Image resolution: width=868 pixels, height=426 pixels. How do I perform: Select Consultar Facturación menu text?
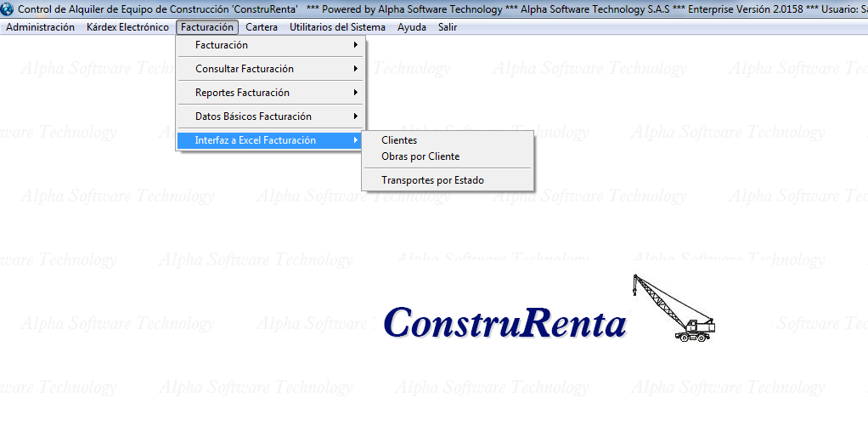(244, 69)
